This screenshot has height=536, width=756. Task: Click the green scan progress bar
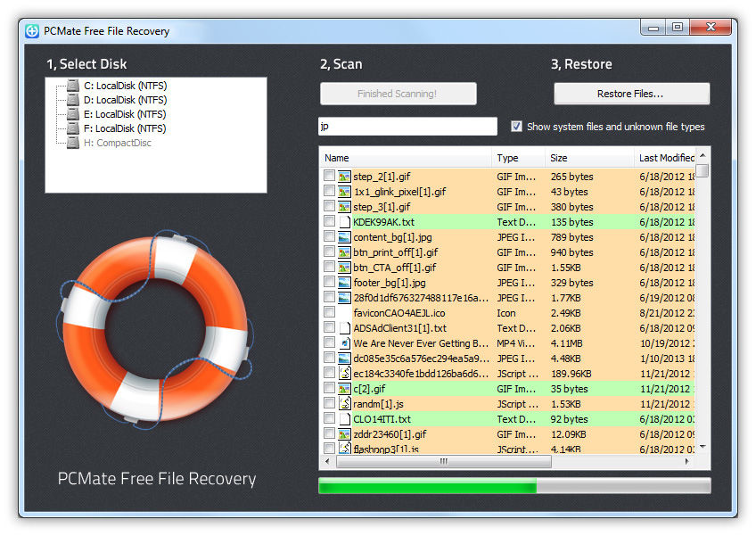coord(428,486)
